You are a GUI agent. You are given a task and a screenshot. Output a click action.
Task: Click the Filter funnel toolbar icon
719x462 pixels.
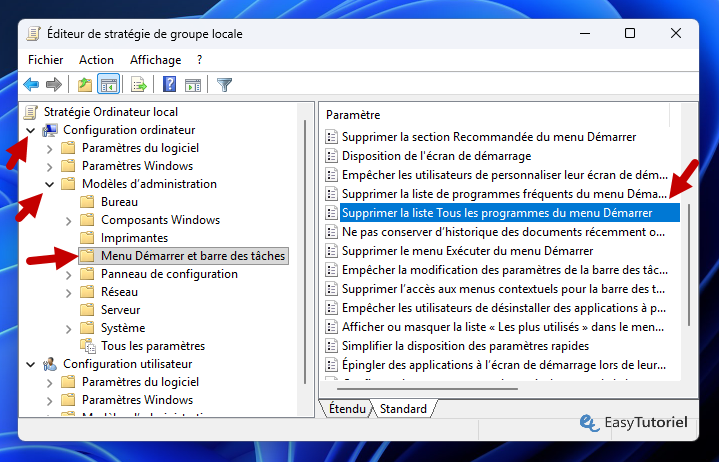point(224,84)
